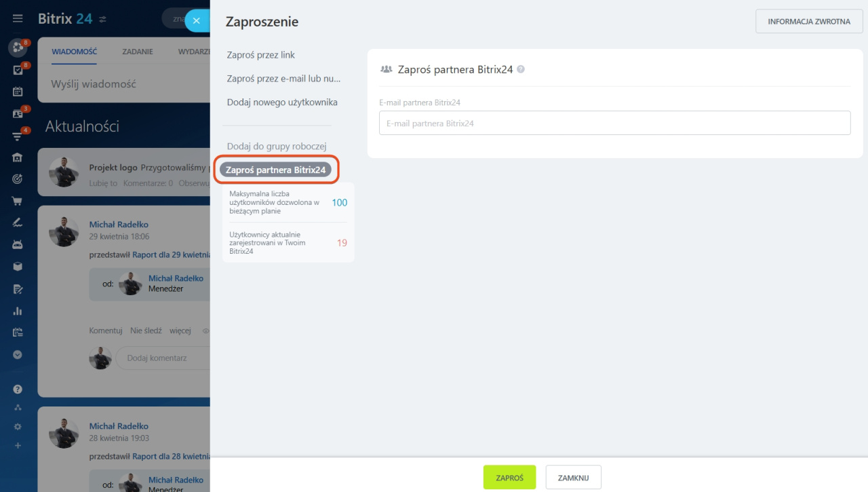868x492 pixels.
Task: Open the work time schedule sidebar icon
Action: [18, 333]
